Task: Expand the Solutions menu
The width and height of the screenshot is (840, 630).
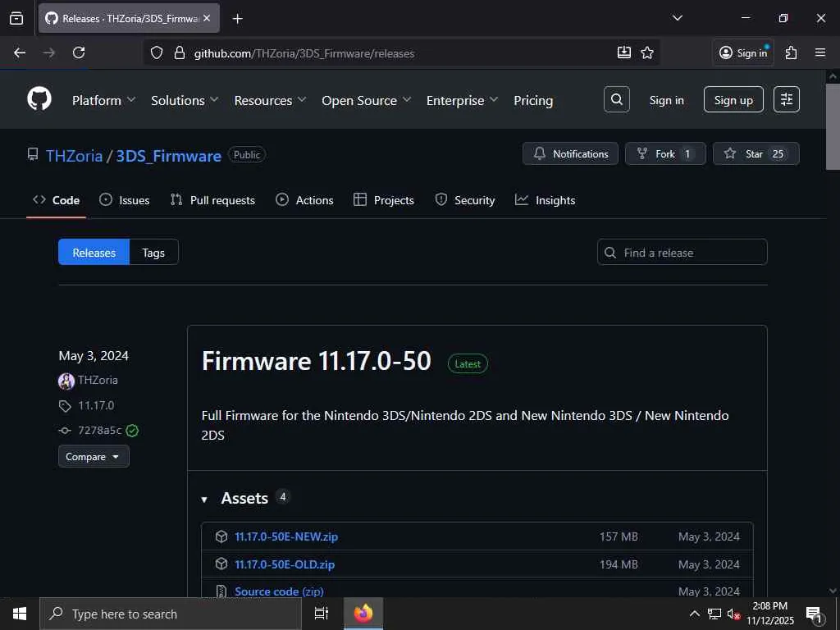Action: (185, 100)
